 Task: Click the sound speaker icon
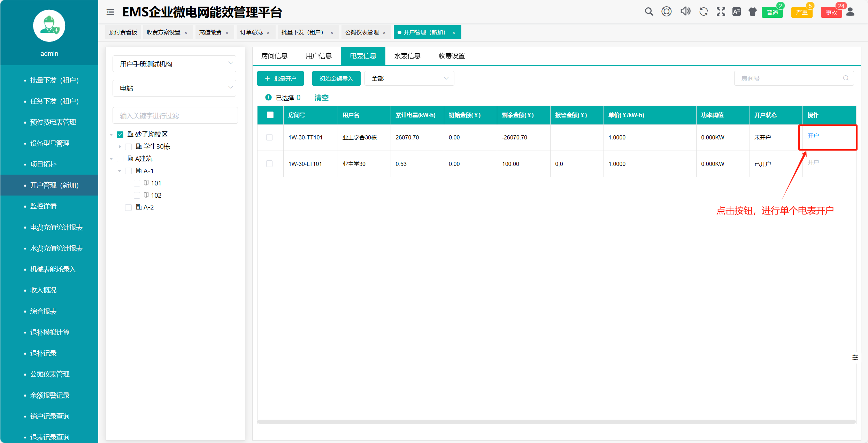pyautogui.click(x=685, y=12)
